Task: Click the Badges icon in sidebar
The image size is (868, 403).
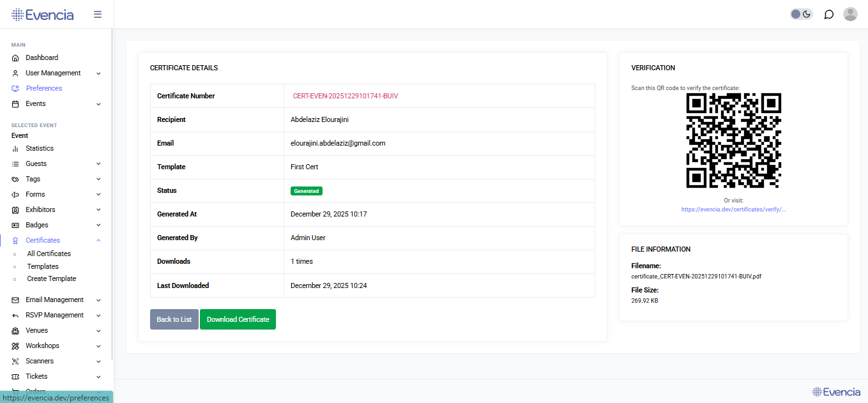Action: (14, 225)
